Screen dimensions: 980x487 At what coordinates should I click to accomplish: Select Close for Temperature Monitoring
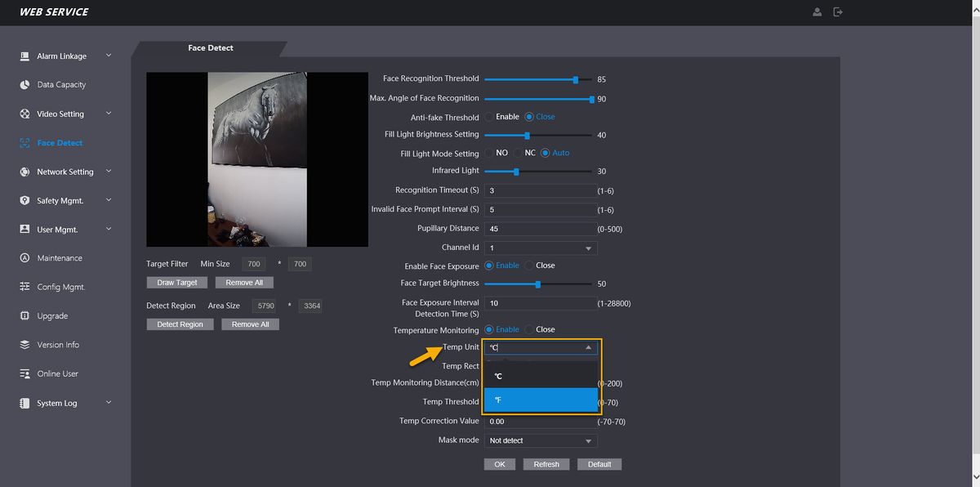coord(529,329)
